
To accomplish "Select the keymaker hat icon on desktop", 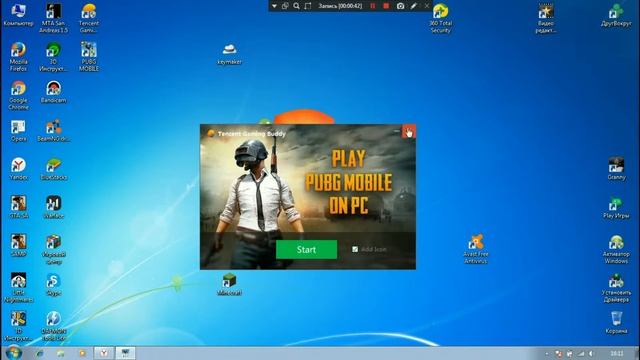I will click(229, 53).
